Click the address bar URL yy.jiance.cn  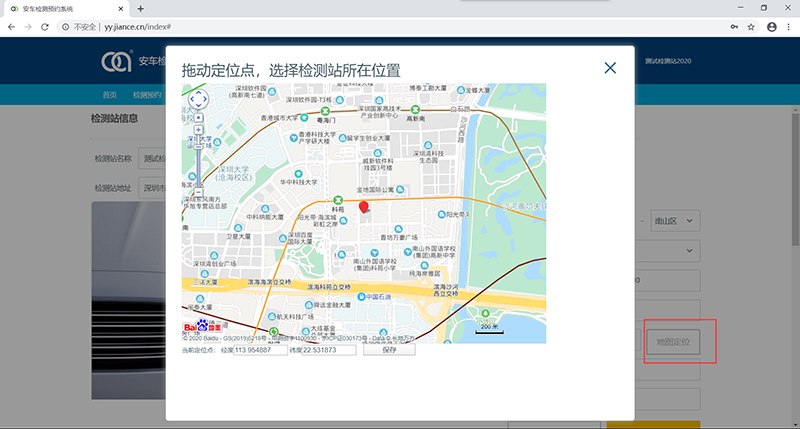coord(138,27)
